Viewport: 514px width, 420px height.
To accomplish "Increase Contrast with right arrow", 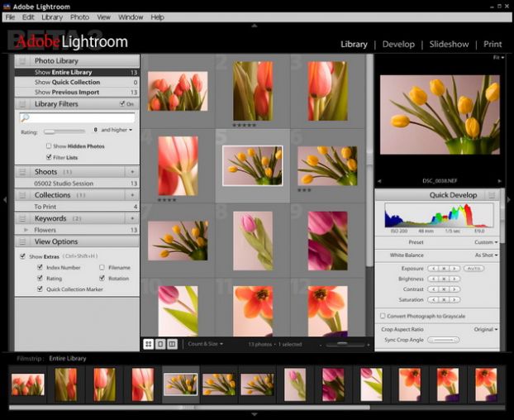I will pos(455,289).
